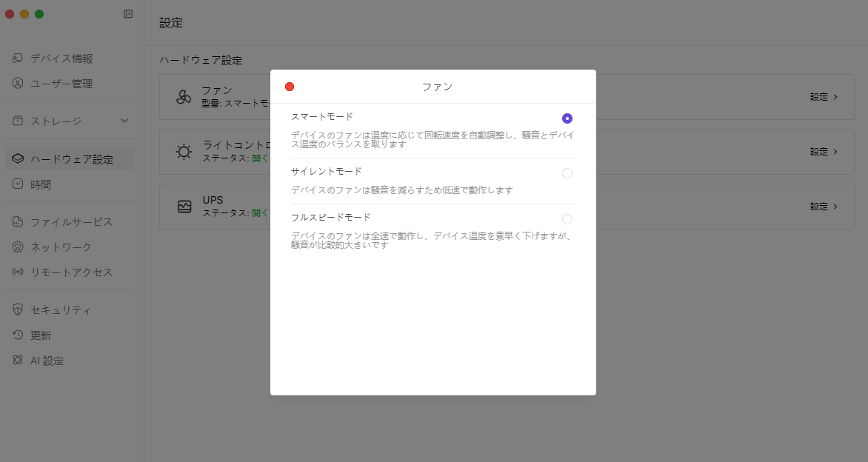Collapse sidebar using the panel toggle icon
Image resolution: width=868 pixels, height=462 pixels.
tap(128, 14)
